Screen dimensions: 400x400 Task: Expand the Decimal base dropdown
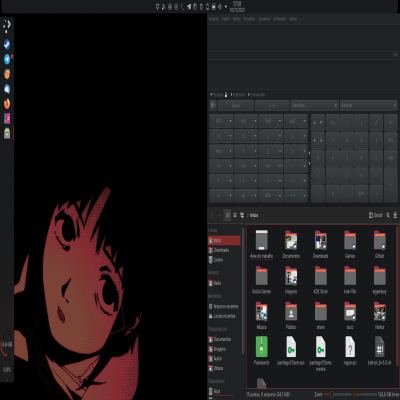coord(368,105)
